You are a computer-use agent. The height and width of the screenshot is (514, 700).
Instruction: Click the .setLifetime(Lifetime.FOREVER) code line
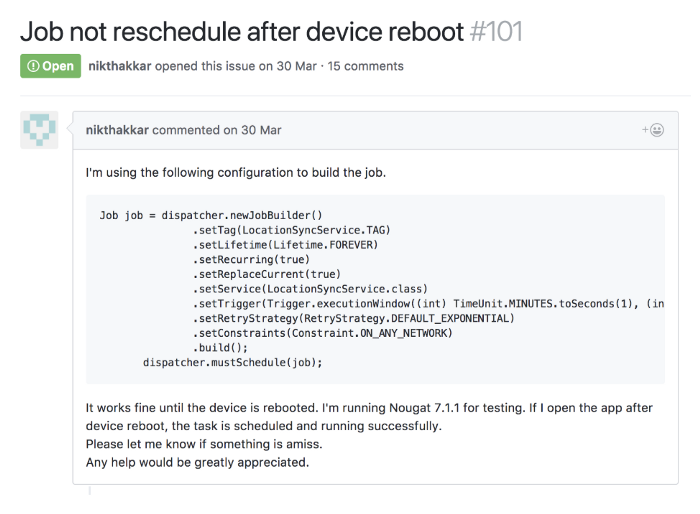pos(285,244)
